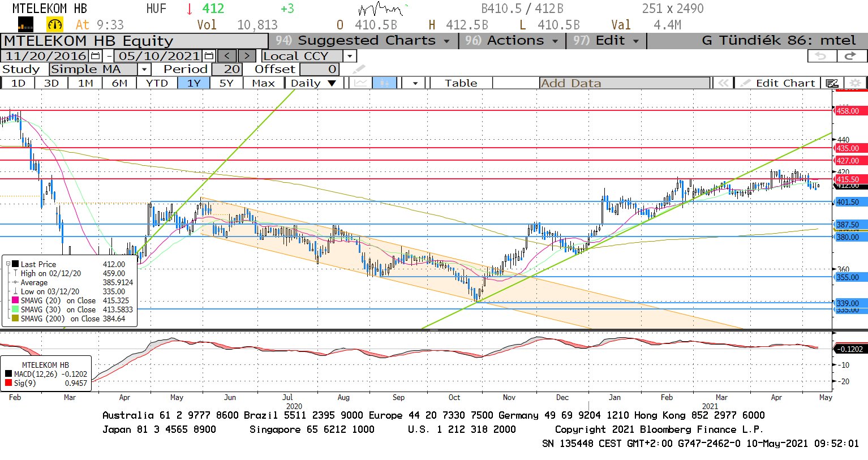This screenshot has width=868, height=460.
Task: Click light green SMAVG (30) color swatch
Action: point(15,309)
